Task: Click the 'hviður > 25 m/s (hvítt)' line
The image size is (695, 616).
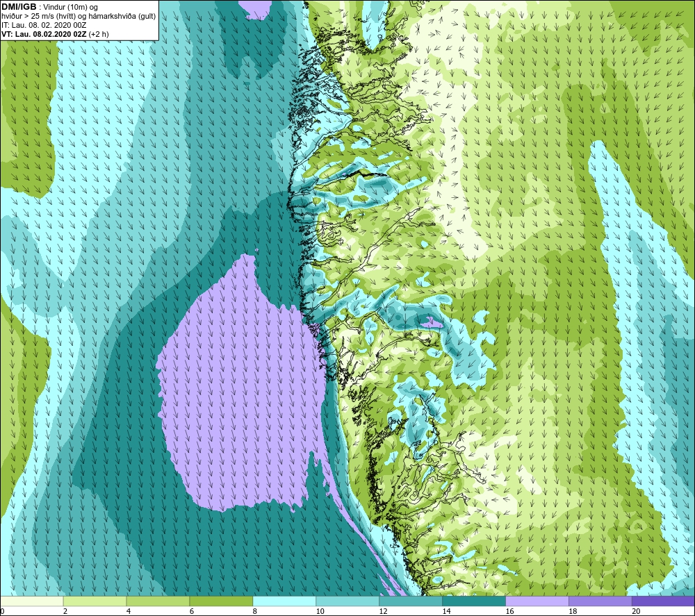Action: 38,17
